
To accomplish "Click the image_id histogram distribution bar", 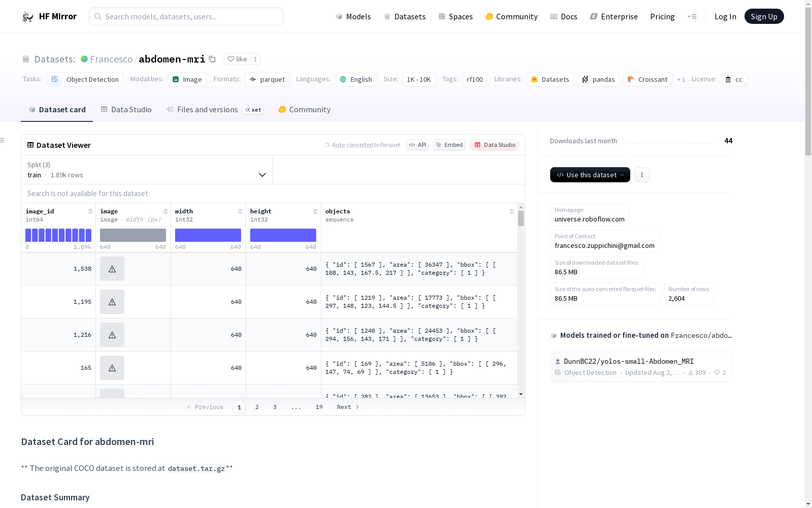I will point(58,235).
